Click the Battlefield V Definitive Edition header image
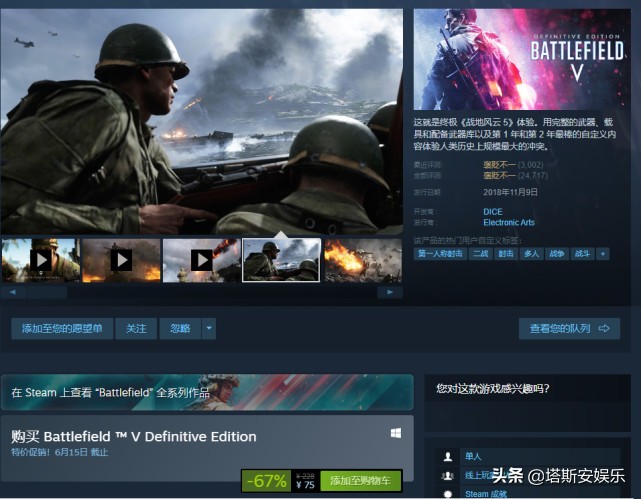 click(x=522, y=59)
